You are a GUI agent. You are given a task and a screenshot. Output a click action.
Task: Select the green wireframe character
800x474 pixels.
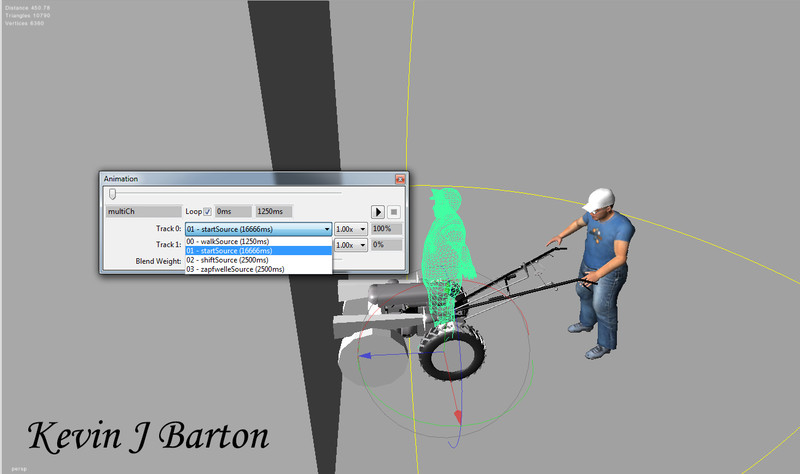point(446,250)
